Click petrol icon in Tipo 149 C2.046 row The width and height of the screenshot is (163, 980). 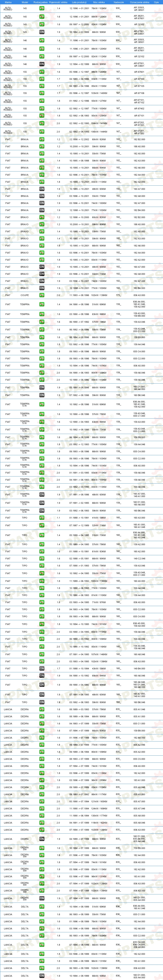click(42, 559)
